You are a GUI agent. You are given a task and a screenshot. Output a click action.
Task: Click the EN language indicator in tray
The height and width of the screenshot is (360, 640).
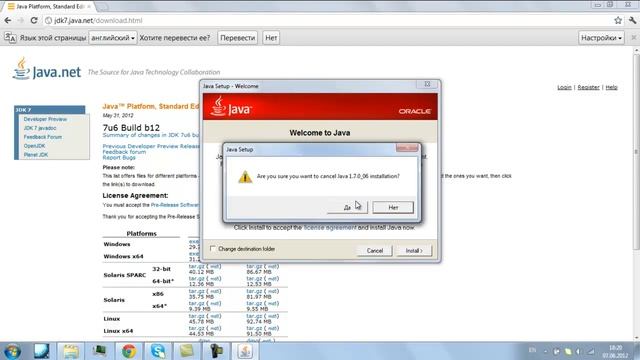532,351
